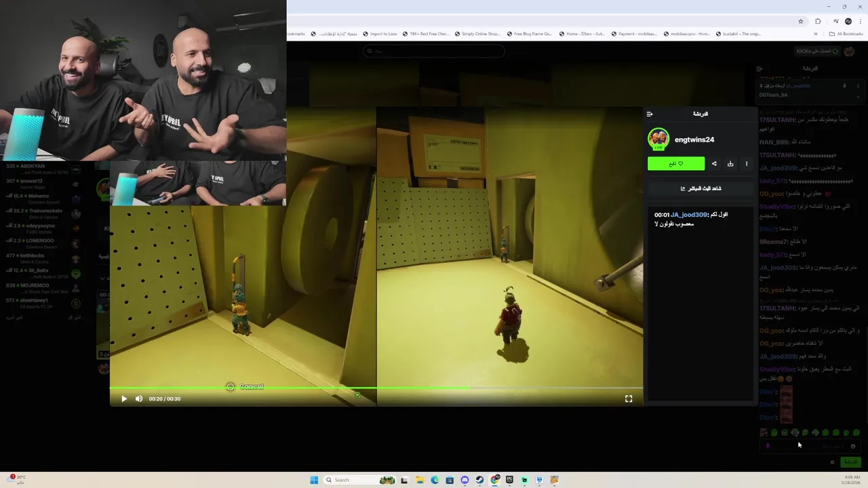The width and height of the screenshot is (868, 488).
Task: Open Steam from the taskbar
Action: (479, 480)
